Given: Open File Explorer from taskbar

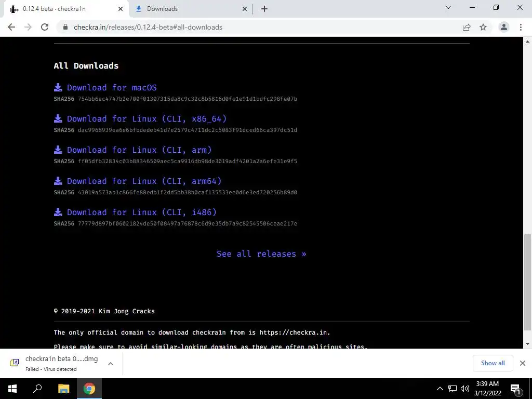Looking at the screenshot, I should point(63,389).
